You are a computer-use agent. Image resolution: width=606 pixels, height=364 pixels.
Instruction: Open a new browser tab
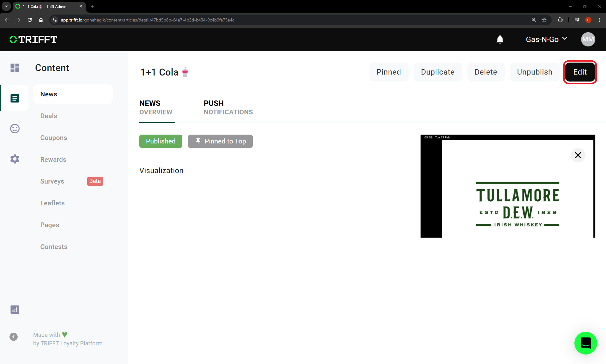[x=92, y=6]
